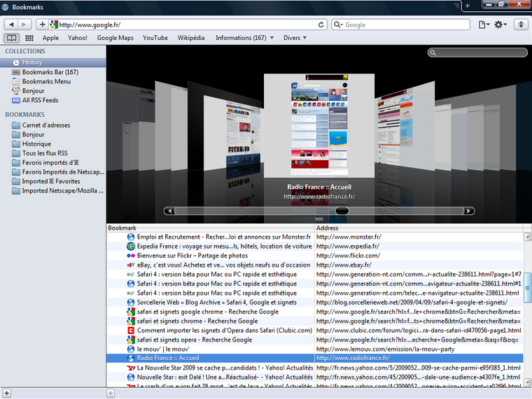Open Top Sites grid icon

pos(29,38)
